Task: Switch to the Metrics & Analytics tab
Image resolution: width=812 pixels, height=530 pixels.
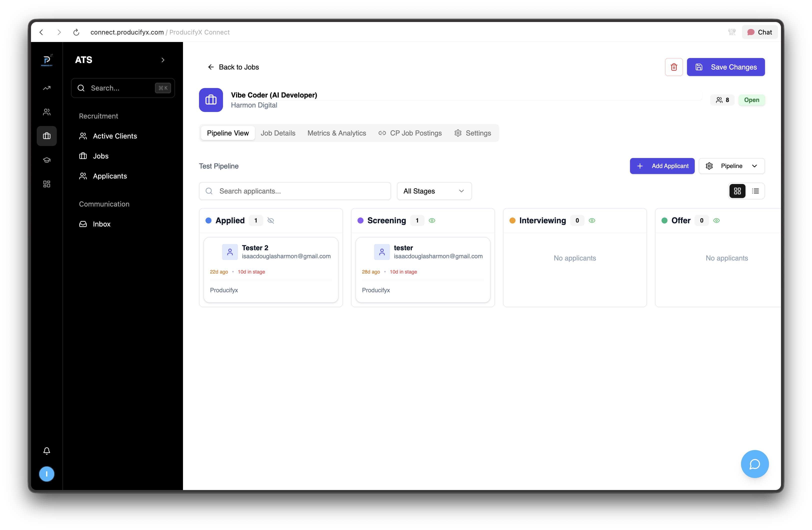Action: coord(336,133)
